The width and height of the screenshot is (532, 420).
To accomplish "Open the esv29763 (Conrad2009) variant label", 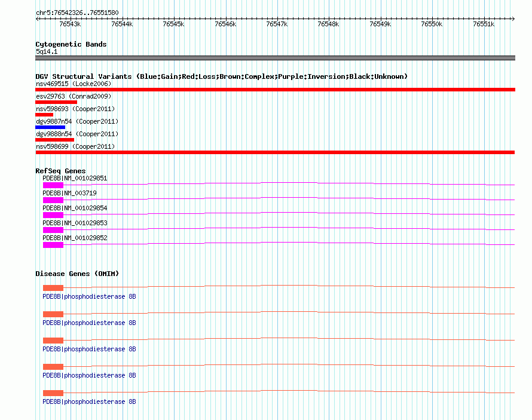I will pyautogui.click(x=74, y=96).
